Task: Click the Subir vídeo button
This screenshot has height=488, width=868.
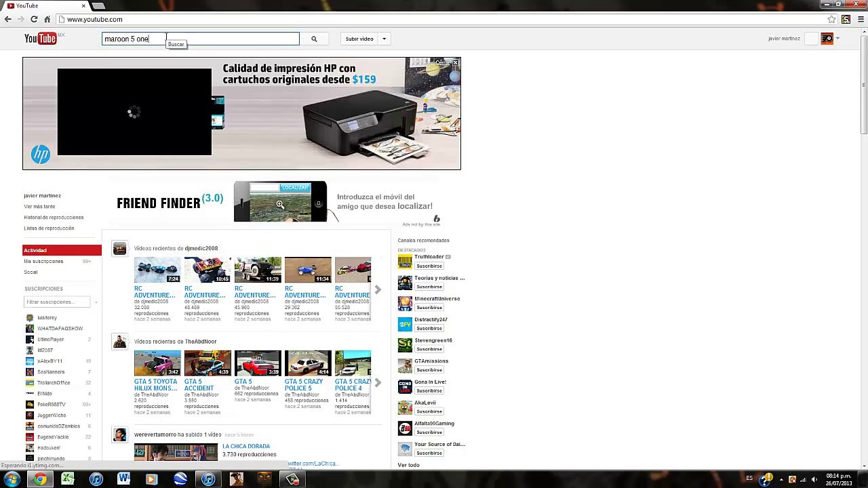Action: click(359, 39)
